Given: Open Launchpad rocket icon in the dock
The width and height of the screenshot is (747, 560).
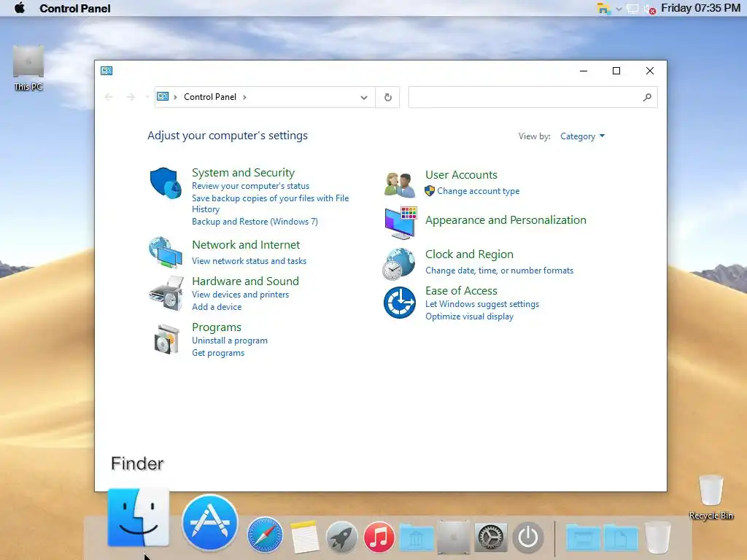Looking at the screenshot, I should (x=341, y=537).
